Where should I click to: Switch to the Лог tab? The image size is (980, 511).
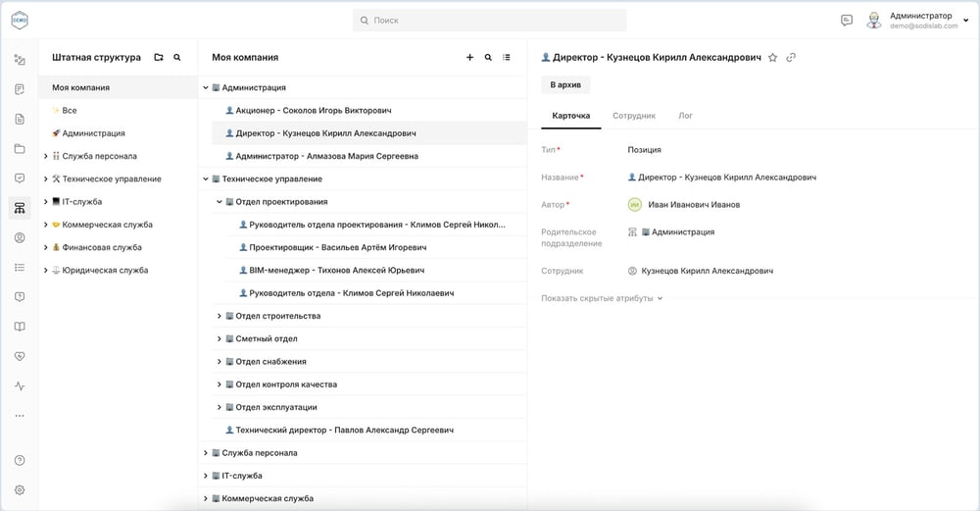click(685, 116)
